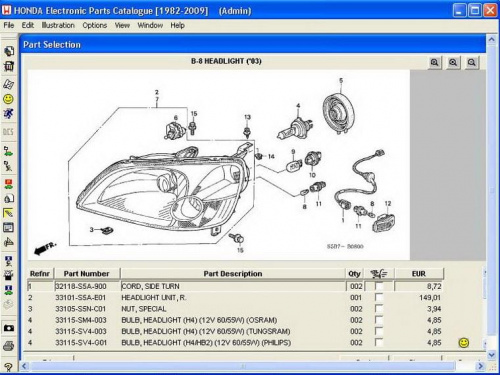
Task: Click the printer icon in left sidebar
Action: [9, 346]
